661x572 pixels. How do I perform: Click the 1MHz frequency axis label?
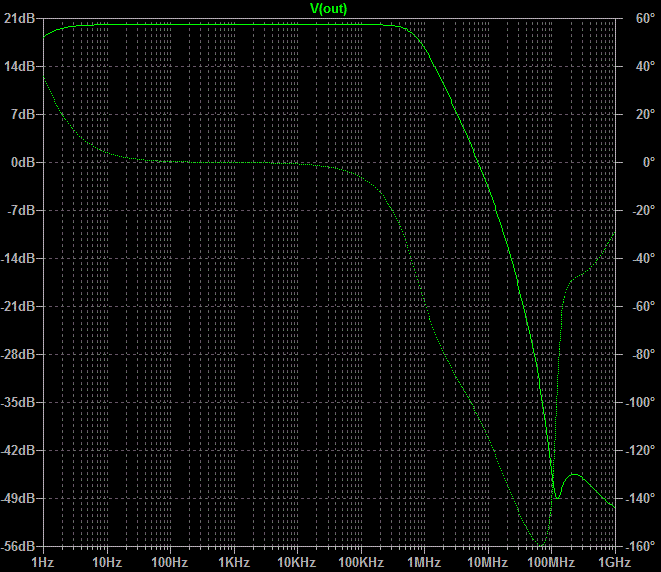[424, 562]
